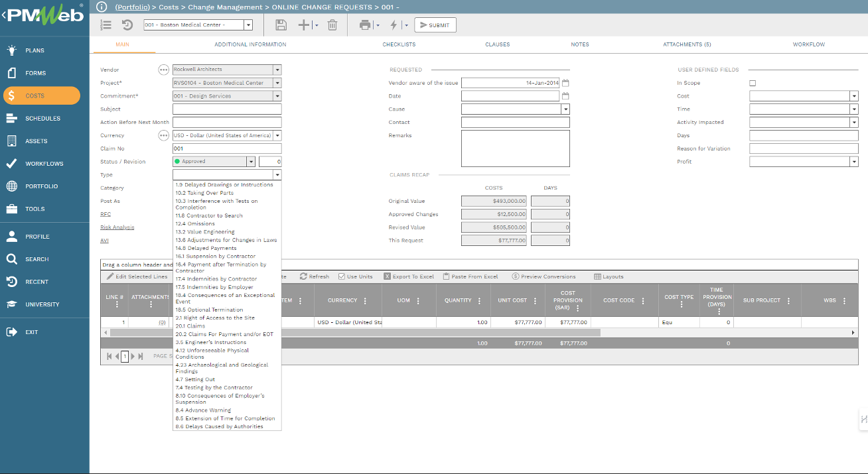The height and width of the screenshot is (474, 868).
Task: Open calendar for Vendor aware date
Action: 565,83
